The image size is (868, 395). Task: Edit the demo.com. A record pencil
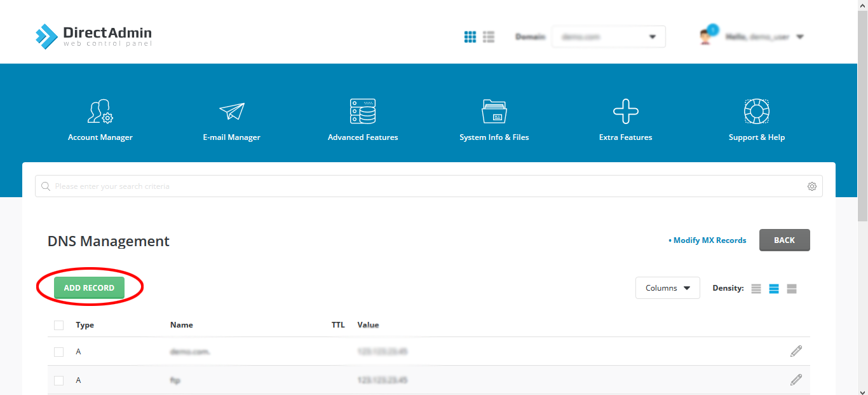pos(796,351)
